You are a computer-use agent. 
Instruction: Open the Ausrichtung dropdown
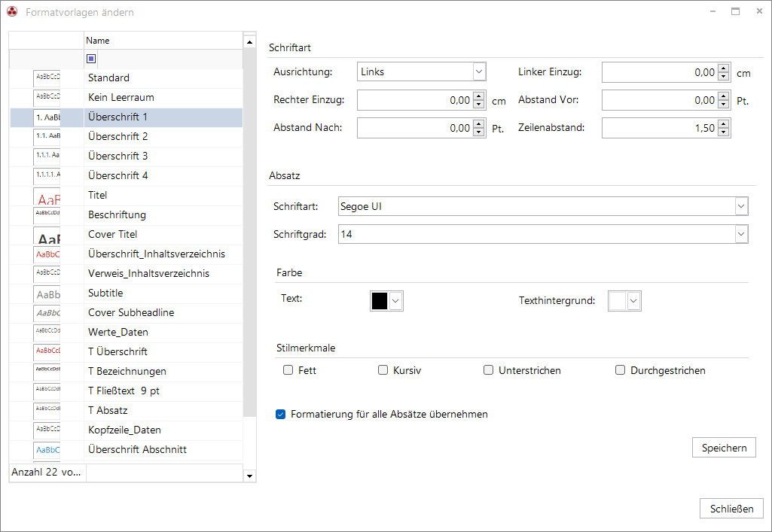(x=479, y=71)
